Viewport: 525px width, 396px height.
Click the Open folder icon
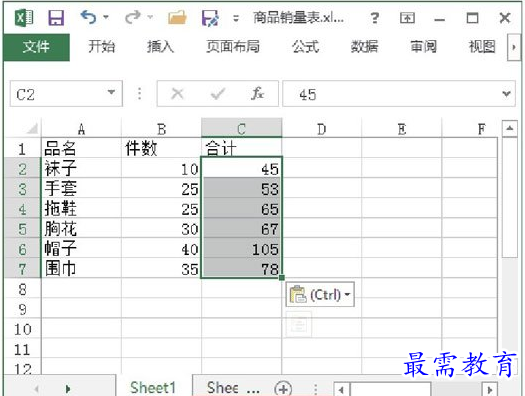coord(177,17)
